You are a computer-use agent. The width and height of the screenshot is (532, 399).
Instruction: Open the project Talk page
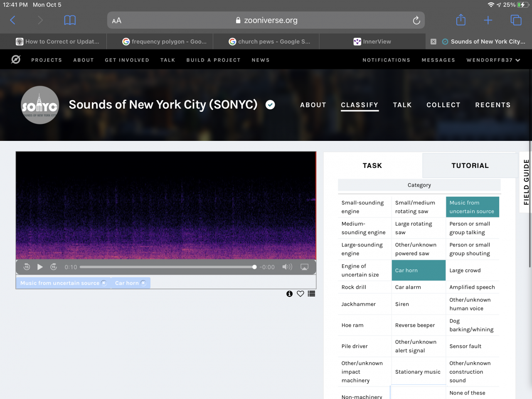click(402, 105)
